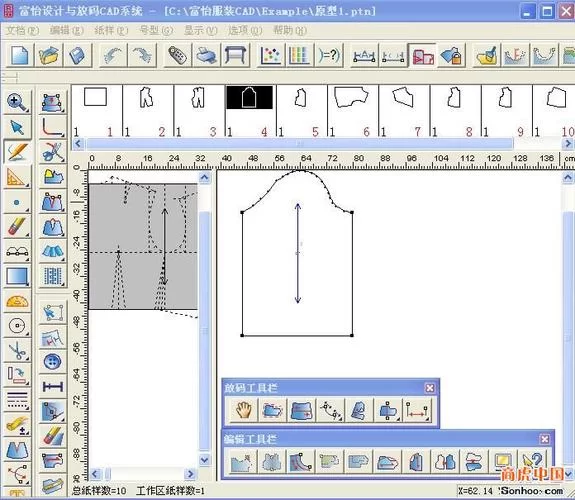Click the button icon tool
Viewport: 575px width, 500px height.
coord(52,362)
